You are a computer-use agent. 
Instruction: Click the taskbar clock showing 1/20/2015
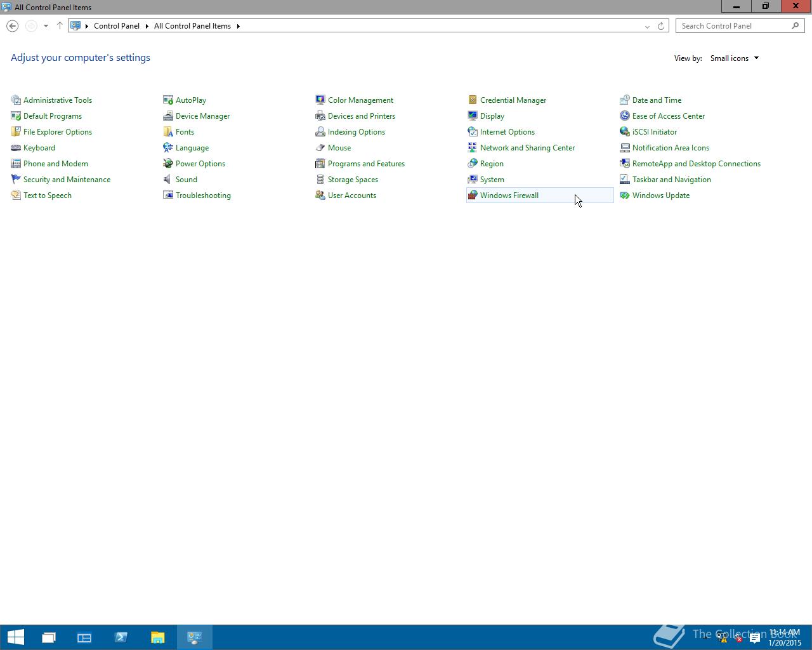click(x=785, y=637)
